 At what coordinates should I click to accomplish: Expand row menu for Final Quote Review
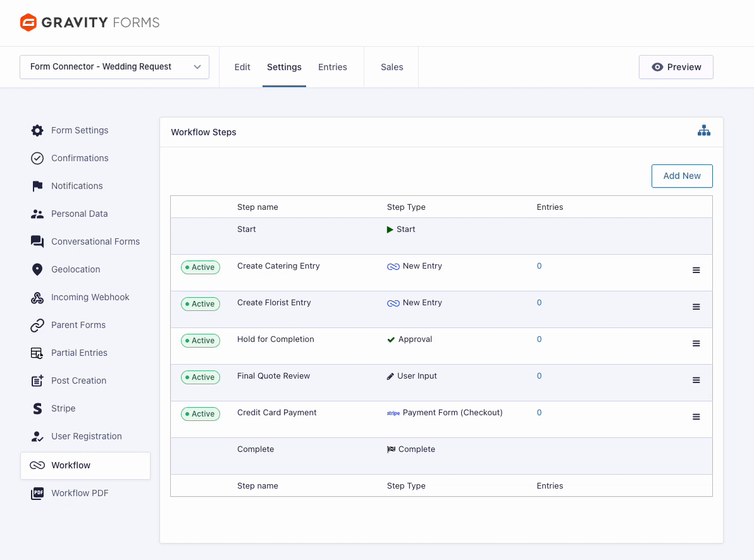(696, 380)
